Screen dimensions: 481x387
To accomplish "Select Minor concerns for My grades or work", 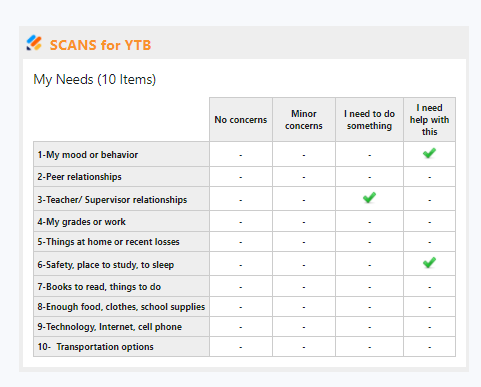I will pyautogui.click(x=304, y=222).
